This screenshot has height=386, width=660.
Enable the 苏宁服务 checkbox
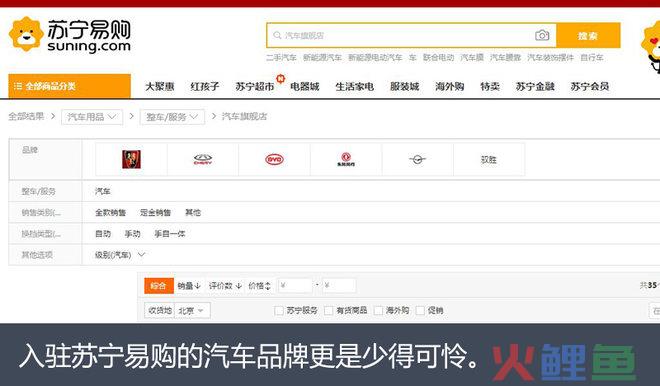point(279,311)
